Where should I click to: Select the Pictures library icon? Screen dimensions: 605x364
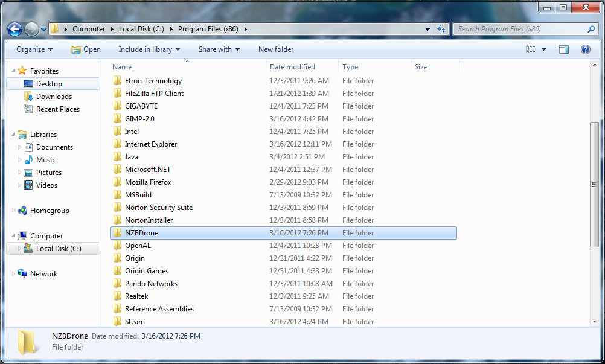click(28, 173)
